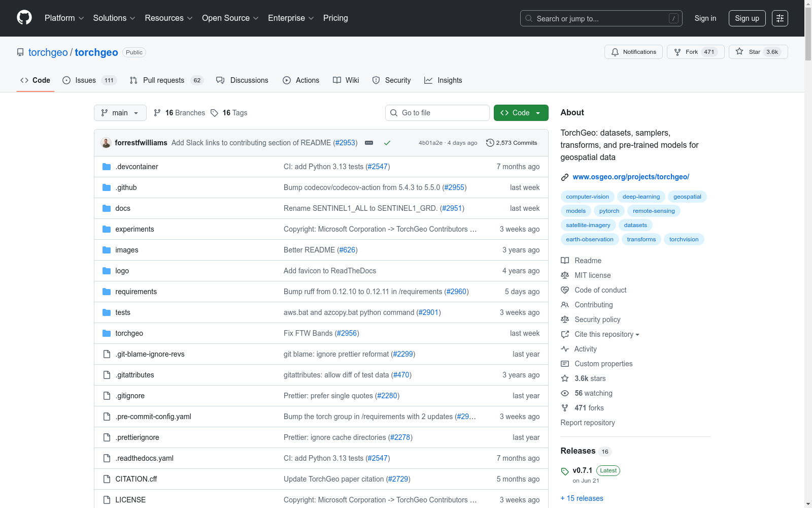Open the .gitattributes file
This screenshot has width=812, height=508.
point(134,375)
